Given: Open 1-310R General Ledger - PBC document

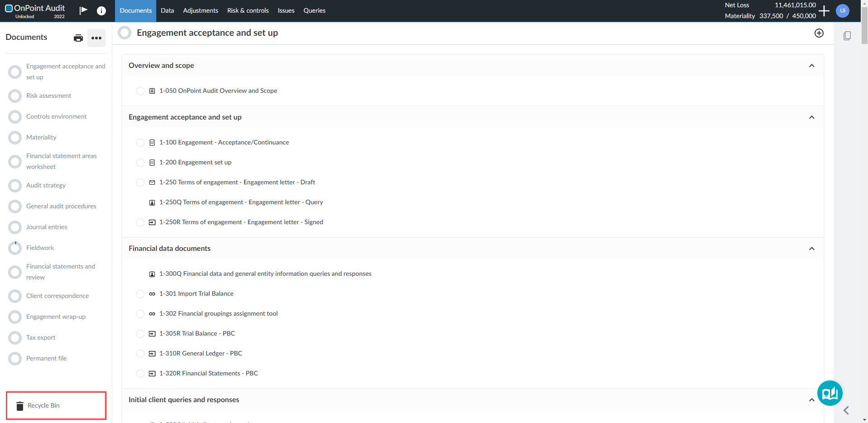Looking at the screenshot, I should [201, 353].
